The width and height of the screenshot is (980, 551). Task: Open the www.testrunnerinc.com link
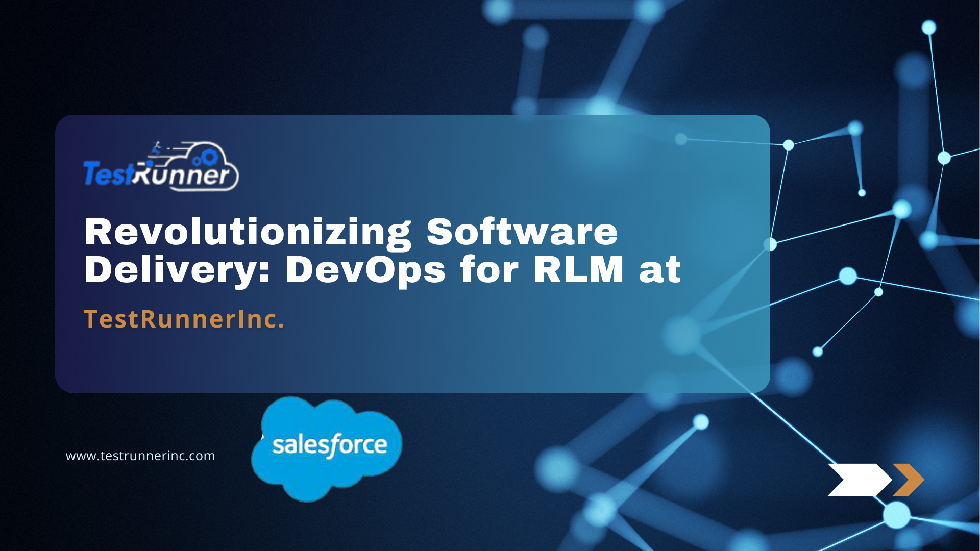tap(140, 456)
